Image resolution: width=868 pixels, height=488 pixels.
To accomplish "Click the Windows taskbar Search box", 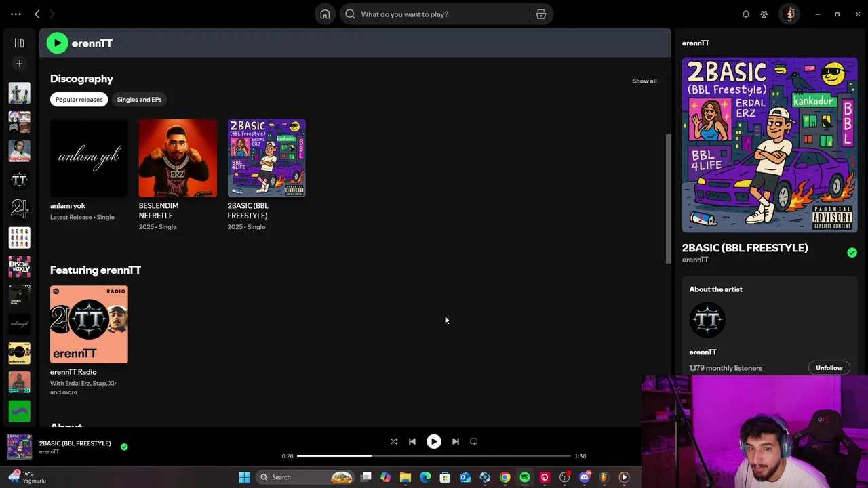I will point(307,477).
